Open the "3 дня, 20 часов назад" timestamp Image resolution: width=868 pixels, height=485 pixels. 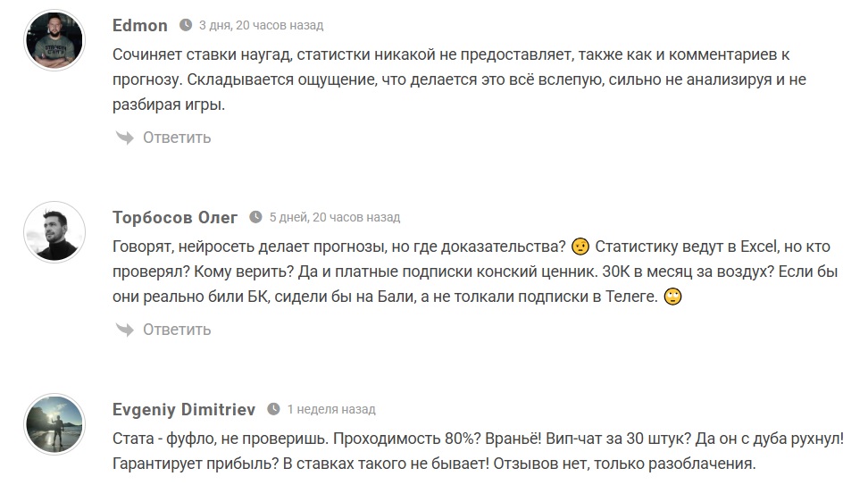(261, 25)
